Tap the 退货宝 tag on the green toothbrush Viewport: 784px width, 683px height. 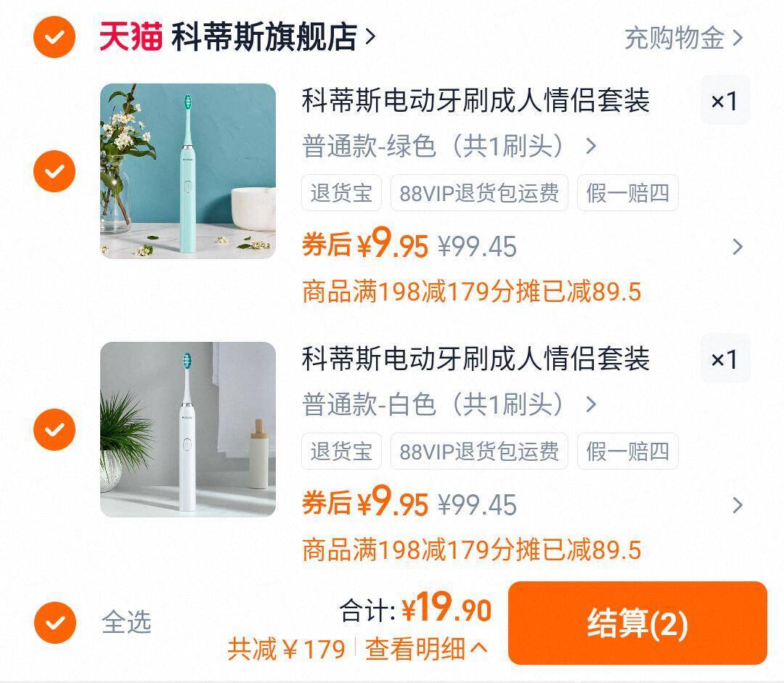point(341,193)
